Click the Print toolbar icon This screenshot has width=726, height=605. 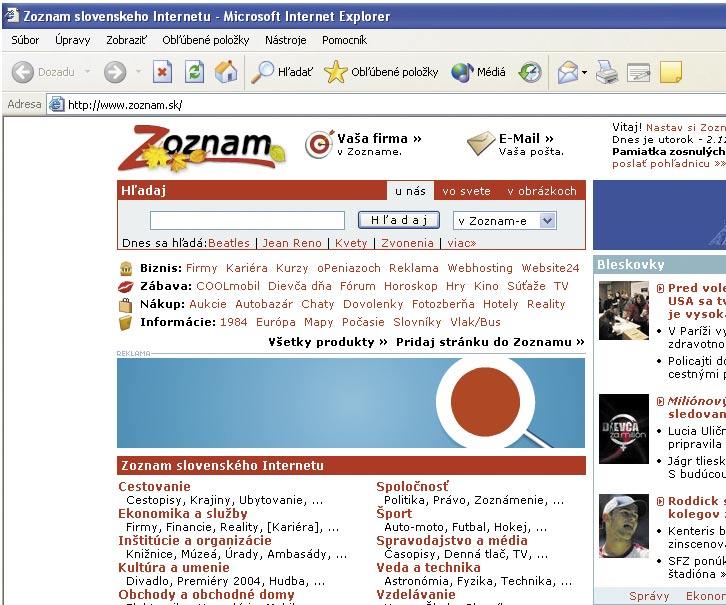tap(607, 72)
